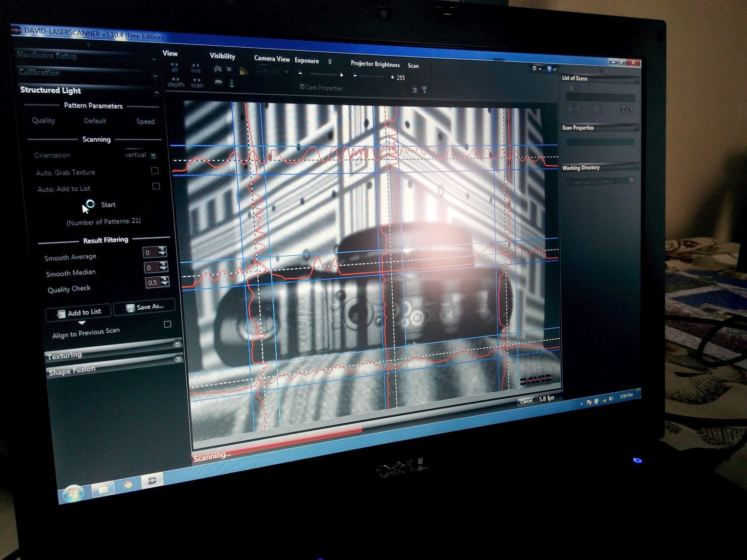Increase projector brightness with plus

(x=392, y=77)
